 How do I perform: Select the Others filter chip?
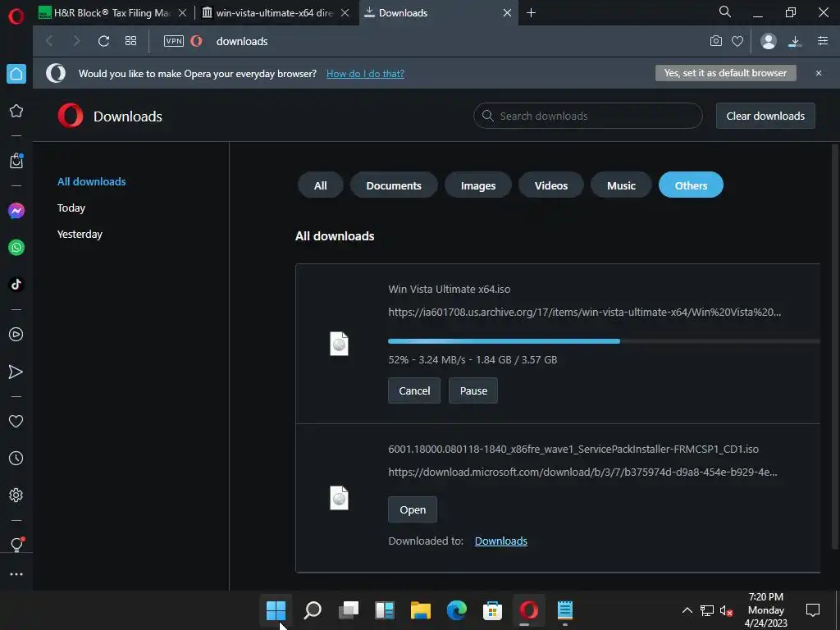[691, 185]
